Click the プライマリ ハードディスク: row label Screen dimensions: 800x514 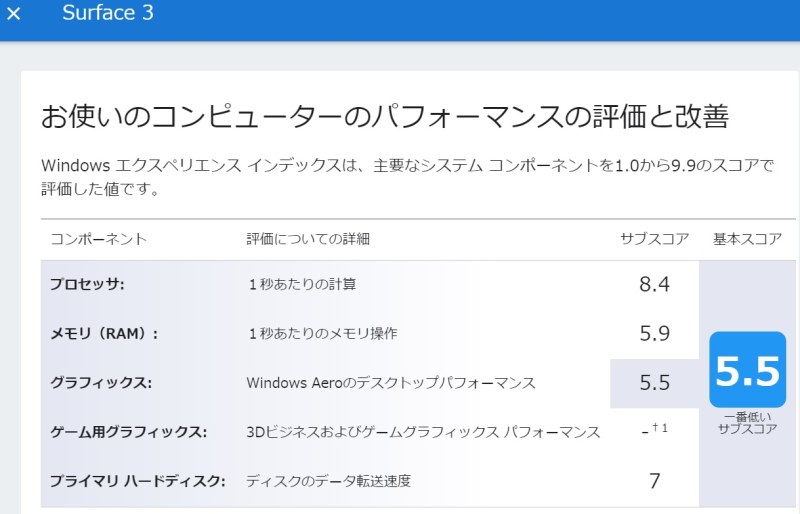coord(138,481)
